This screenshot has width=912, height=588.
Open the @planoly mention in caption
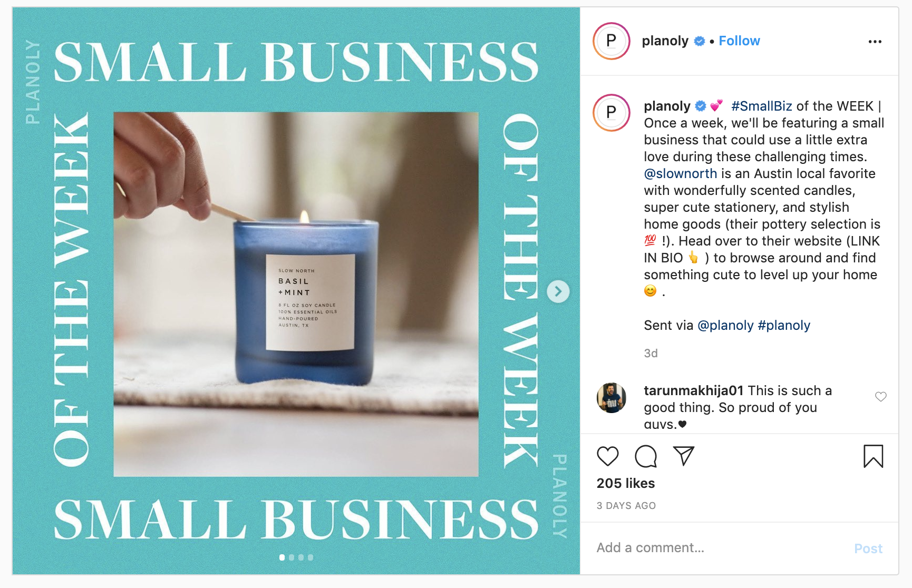pyautogui.click(x=725, y=326)
